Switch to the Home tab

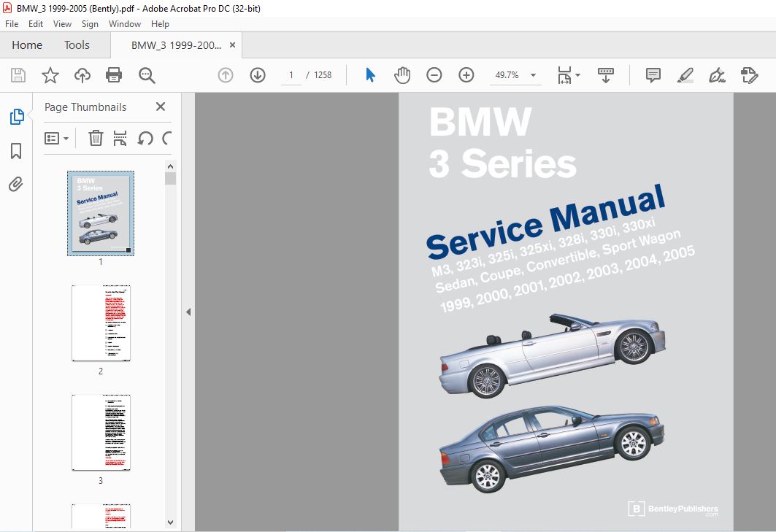(x=27, y=45)
